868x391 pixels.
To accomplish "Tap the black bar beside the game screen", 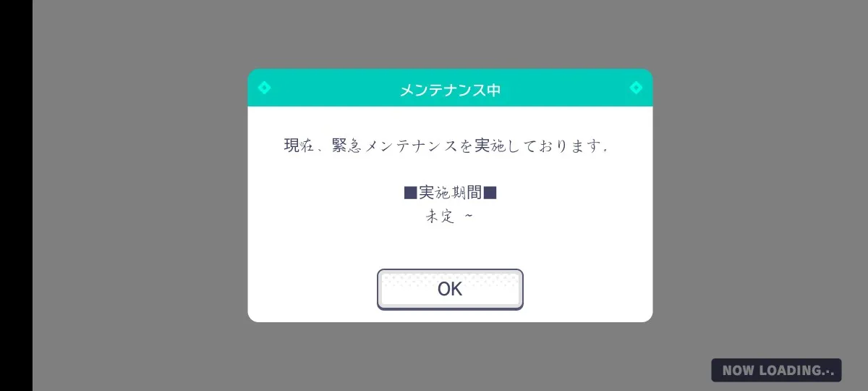I will pyautogui.click(x=16, y=195).
